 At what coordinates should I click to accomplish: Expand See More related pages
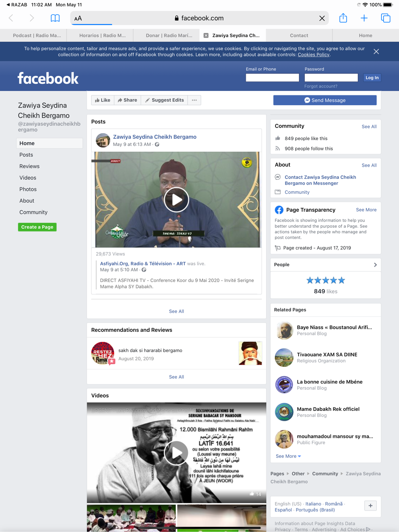click(288, 456)
